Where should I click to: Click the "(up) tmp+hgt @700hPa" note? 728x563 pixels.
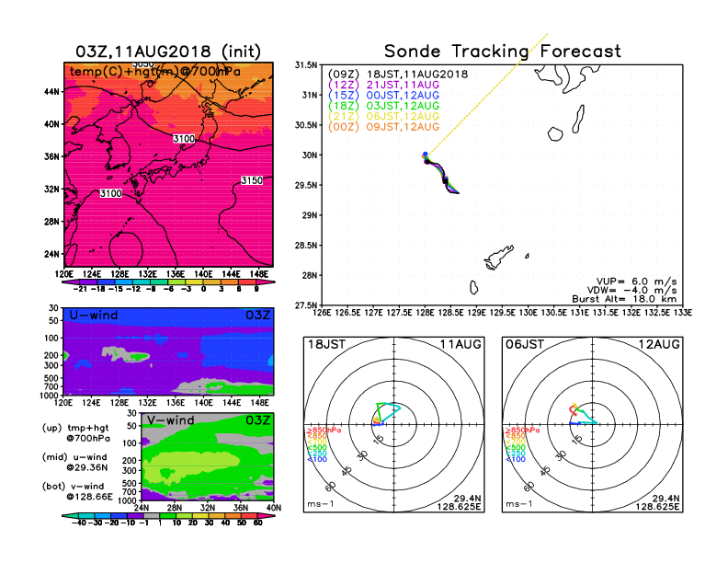[76, 433]
